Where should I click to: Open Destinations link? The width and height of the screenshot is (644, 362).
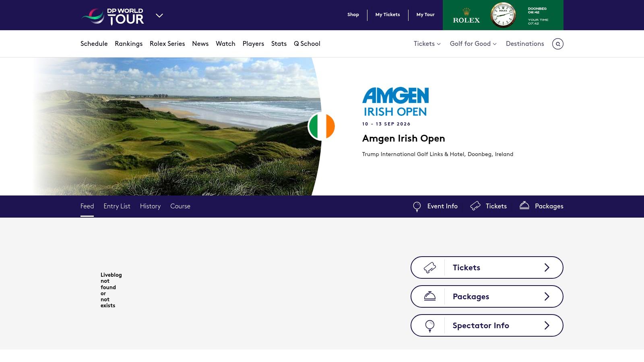(525, 43)
